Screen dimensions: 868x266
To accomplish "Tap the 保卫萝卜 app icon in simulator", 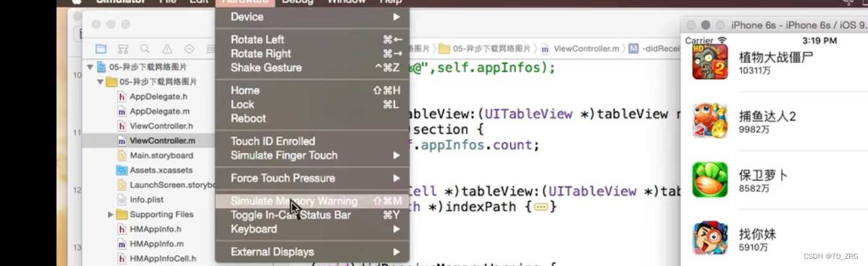I will [x=710, y=179].
